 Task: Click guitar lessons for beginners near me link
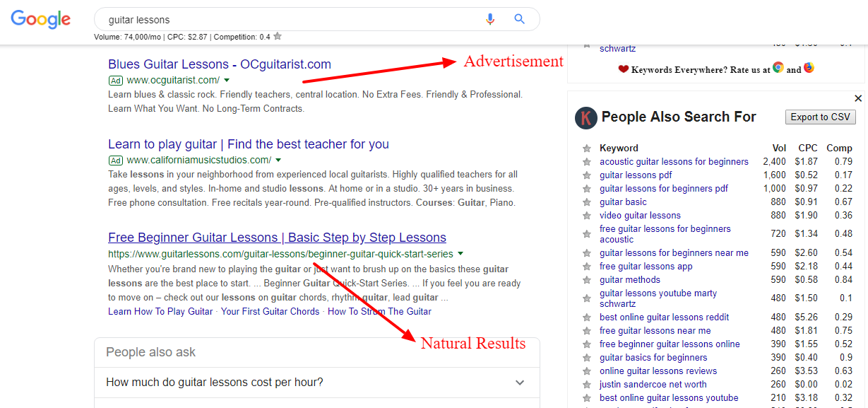[674, 253]
